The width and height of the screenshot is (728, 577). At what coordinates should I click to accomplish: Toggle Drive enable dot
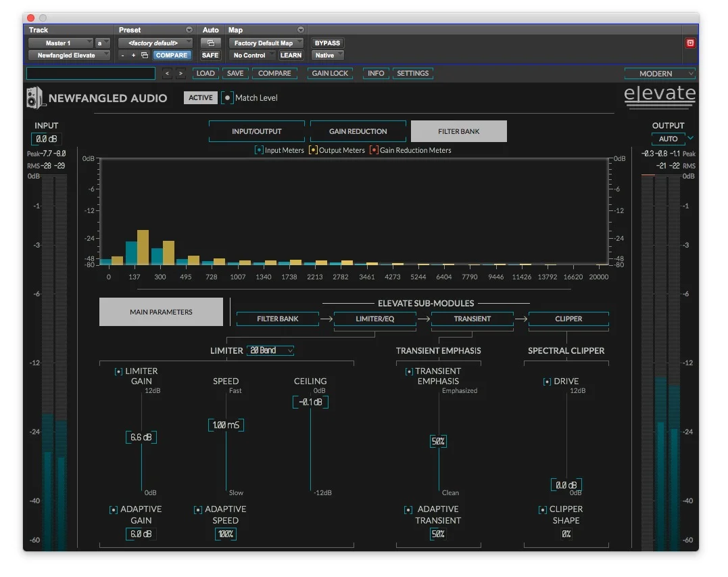(x=548, y=382)
